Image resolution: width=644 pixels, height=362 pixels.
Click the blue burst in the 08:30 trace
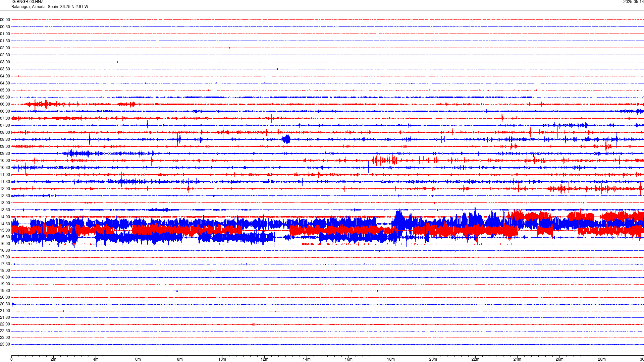click(286, 139)
